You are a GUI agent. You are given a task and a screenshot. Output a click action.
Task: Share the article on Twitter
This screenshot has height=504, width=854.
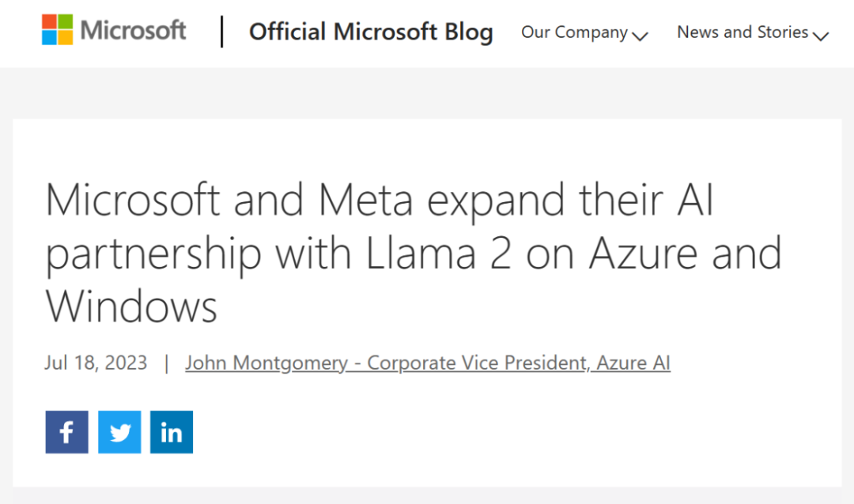[119, 432]
